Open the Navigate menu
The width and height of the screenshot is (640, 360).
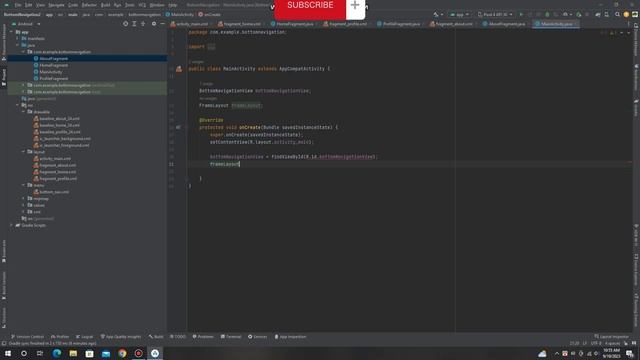56,5
